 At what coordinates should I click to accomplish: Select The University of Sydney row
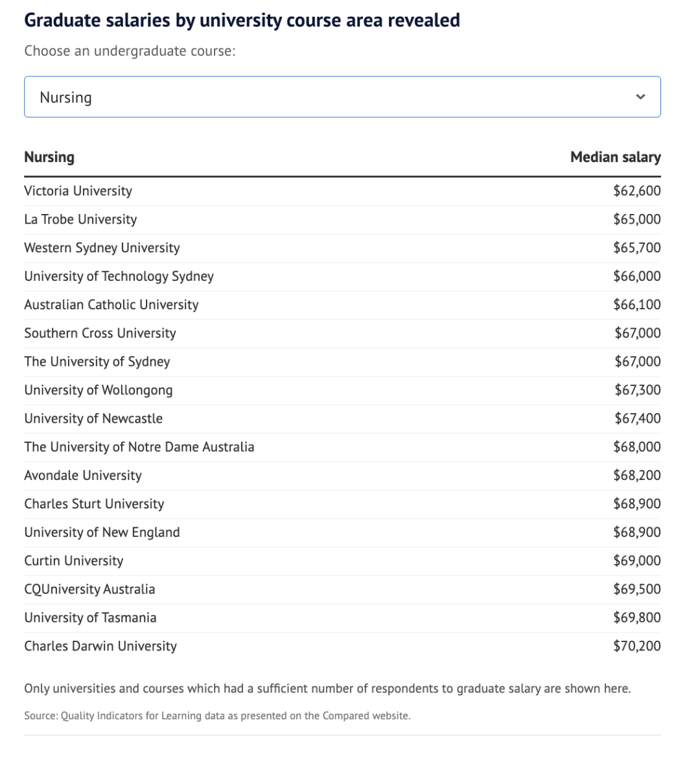tap(97, 362)
